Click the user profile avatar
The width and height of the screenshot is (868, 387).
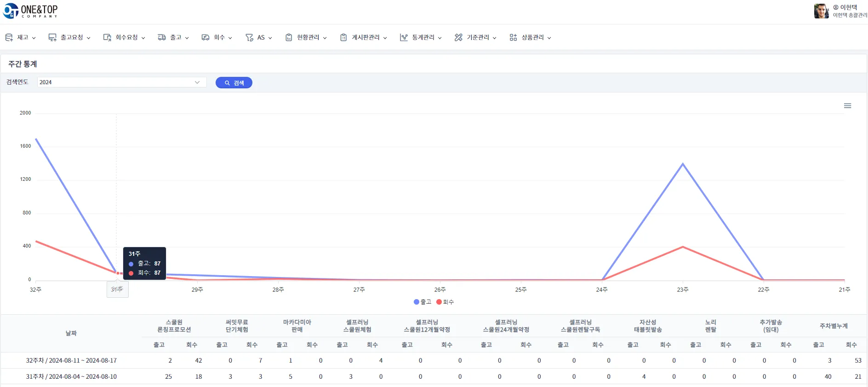click(x=822, y=11)
